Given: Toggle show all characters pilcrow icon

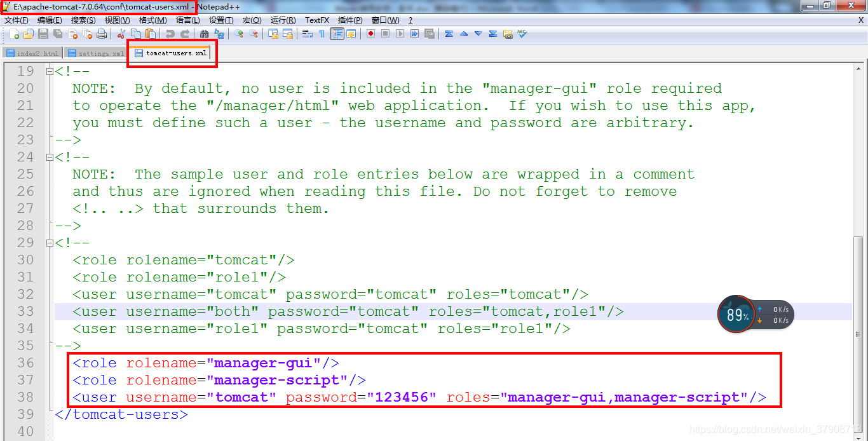Looking at the screenshot, I should pos(322,34).
